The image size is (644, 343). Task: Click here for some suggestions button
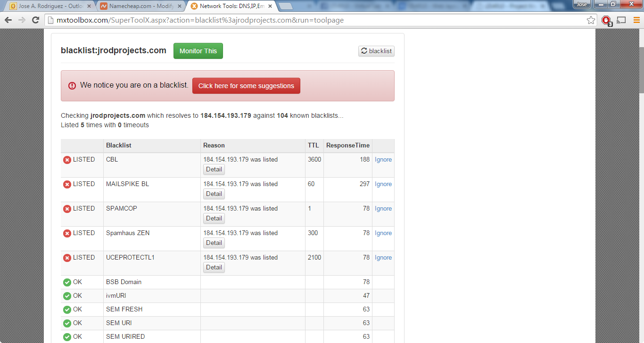[x=246, y=86]
